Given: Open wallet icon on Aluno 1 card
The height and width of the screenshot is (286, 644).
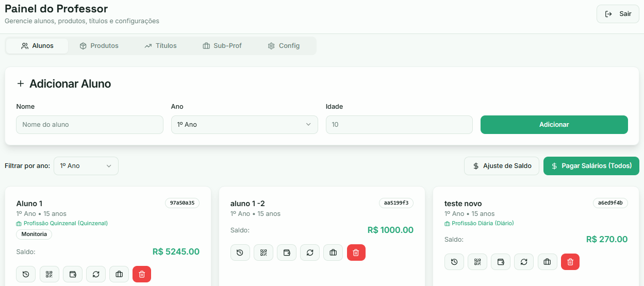Looking at the screenshot, I should [x=73, y=274].
